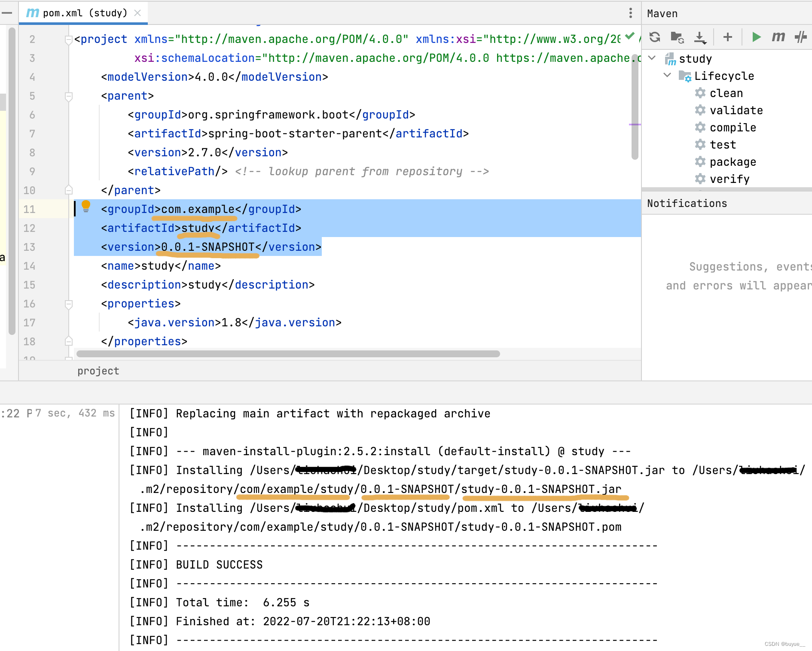Select the validate lifecycle goal
812x651 pixels.
click(x=736, y=110)
